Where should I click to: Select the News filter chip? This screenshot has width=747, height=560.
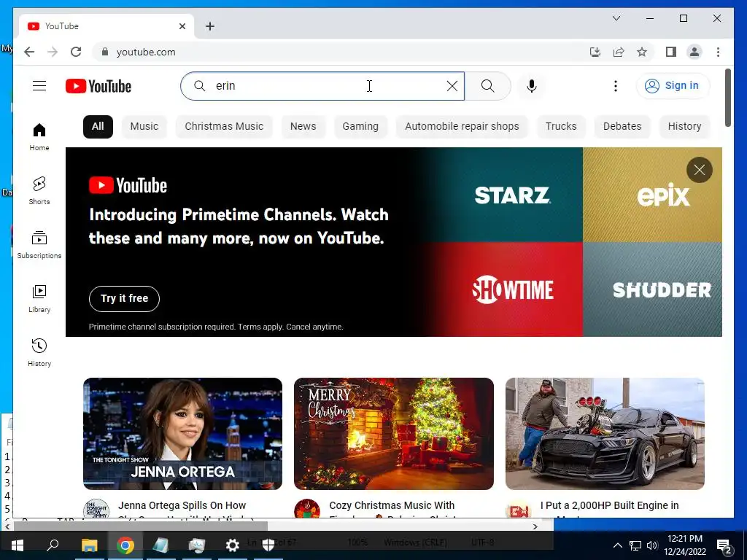303,126
